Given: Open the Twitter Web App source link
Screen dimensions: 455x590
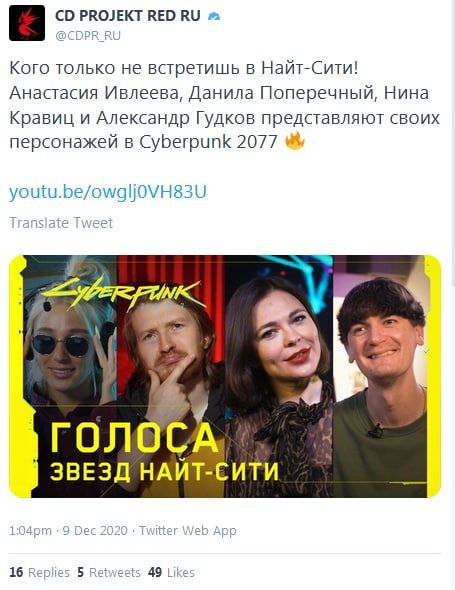Looking at the screenshot, I should click(x=188, y=531).
